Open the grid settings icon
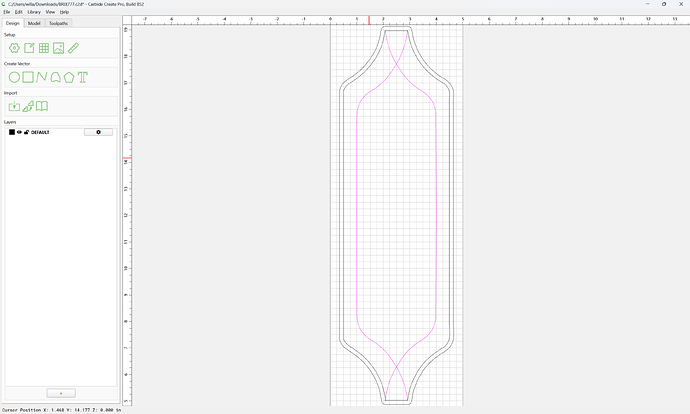Image resolution: width=690 pixels, height=414 pixels. [44, 48]
